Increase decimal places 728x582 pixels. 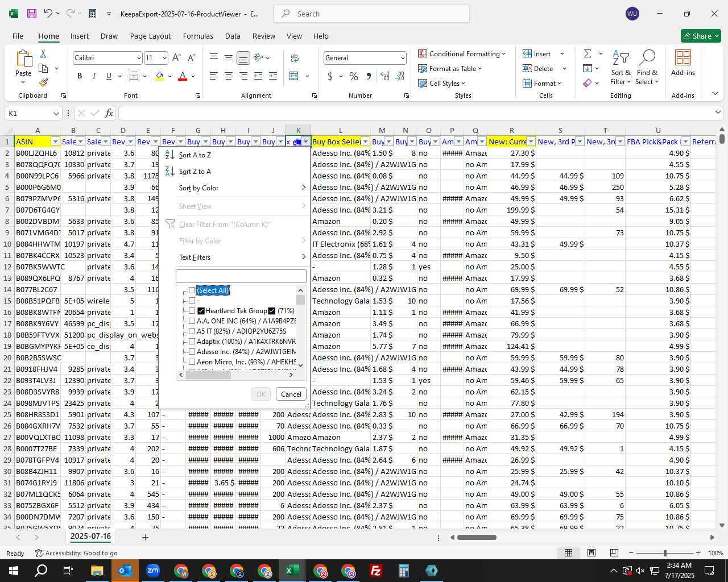tap(385, 76)
